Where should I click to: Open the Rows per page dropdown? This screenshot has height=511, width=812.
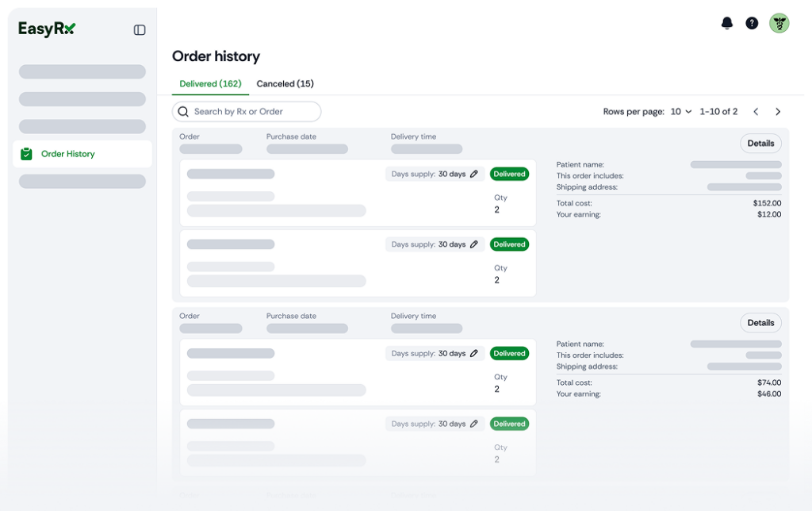coord(678,112)
